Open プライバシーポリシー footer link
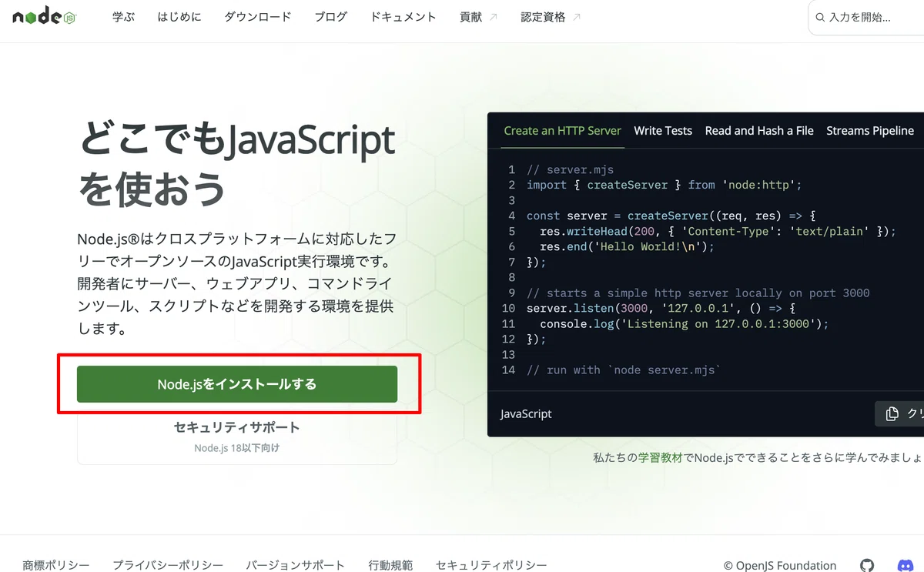 (x=168, y=566)
